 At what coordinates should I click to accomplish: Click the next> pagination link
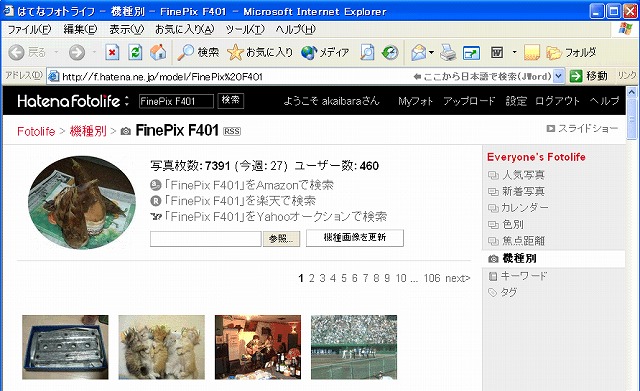(458, 278)
